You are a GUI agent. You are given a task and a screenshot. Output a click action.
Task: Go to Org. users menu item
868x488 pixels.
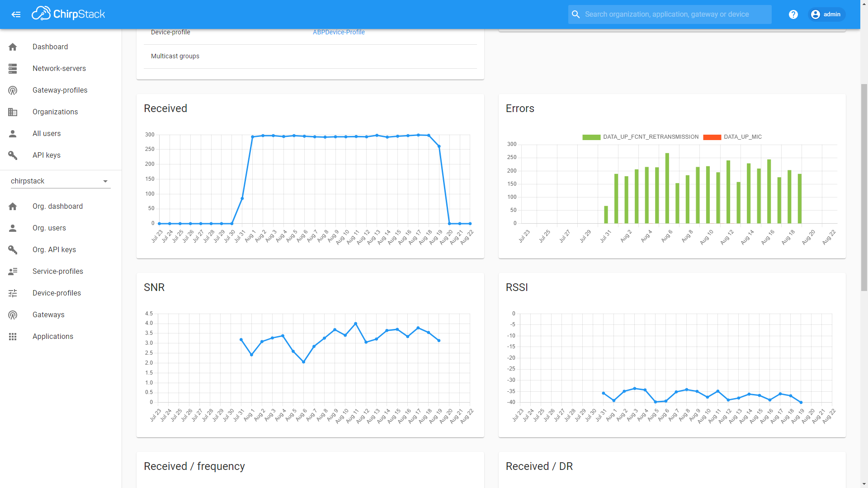coord(49,228)
